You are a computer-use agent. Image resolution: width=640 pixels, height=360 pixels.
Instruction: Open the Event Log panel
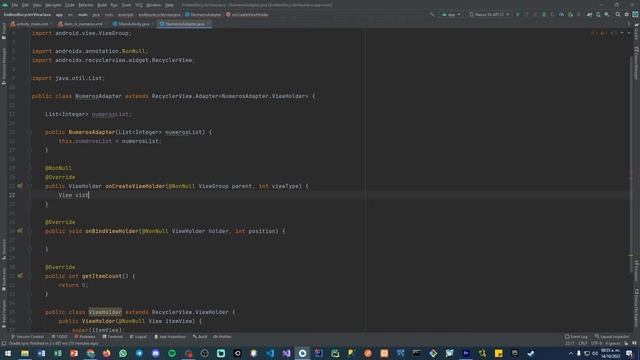pos(576,337)
